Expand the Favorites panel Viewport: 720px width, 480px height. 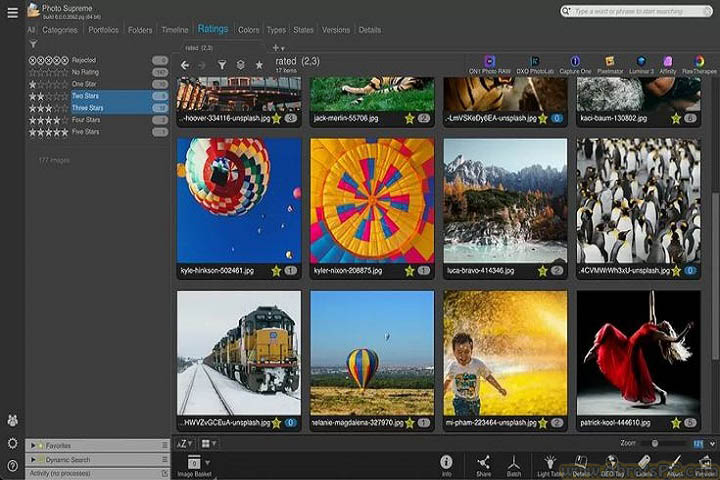point(33,446)
